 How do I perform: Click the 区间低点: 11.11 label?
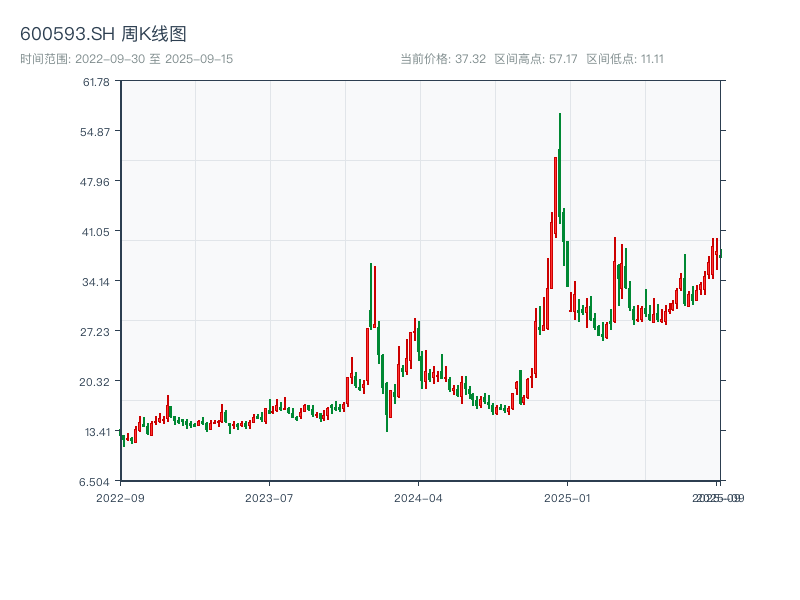click(x=625, y=59)
